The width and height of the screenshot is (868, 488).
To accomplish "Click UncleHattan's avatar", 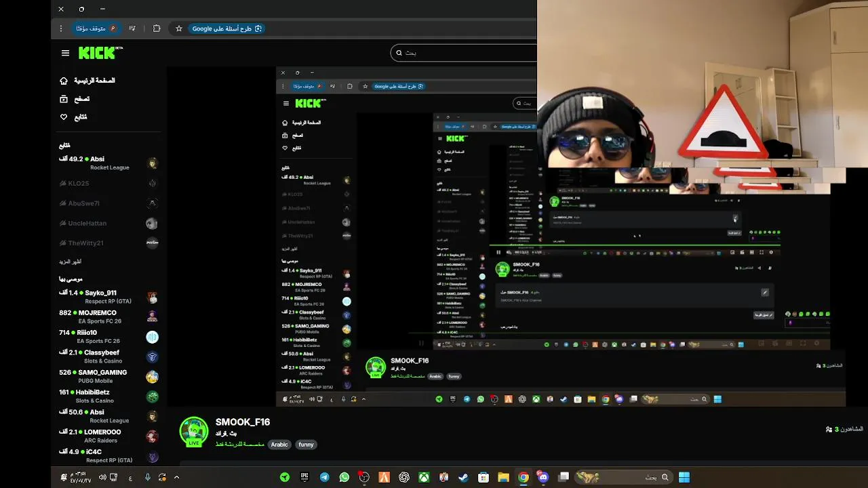I will coord(152,223).
